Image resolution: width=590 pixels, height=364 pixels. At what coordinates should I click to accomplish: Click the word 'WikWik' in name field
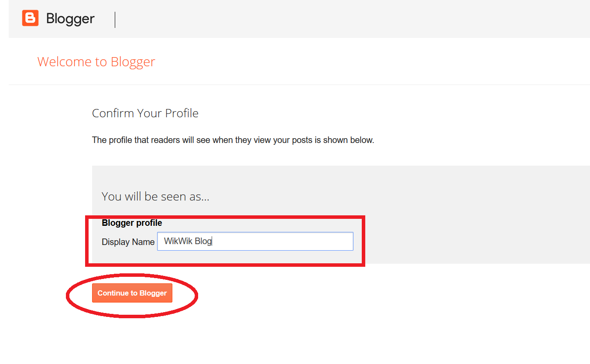click(x=178, y=241)
